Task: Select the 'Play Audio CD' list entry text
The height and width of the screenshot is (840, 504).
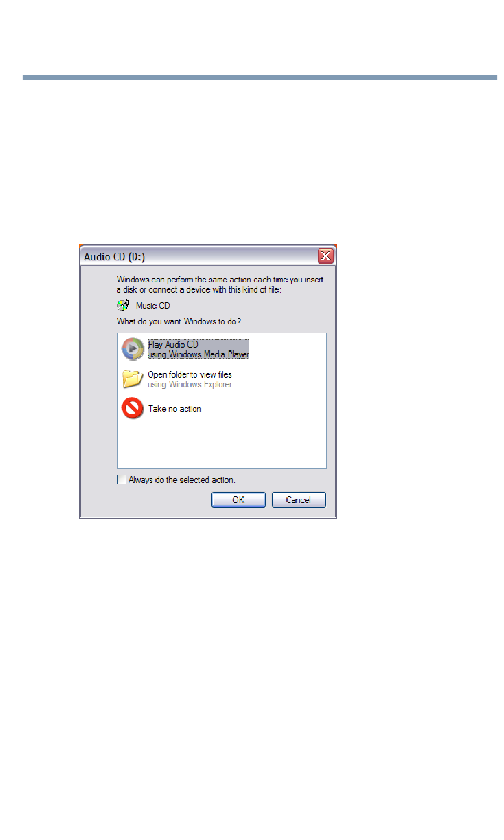Action: tap(173, 344)
